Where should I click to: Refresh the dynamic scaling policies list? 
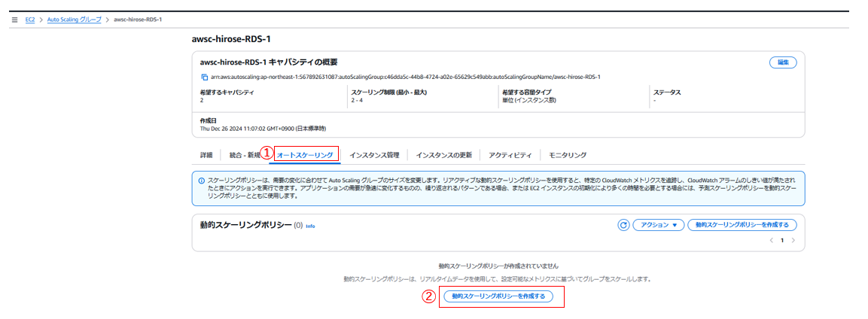pyautogui.click(x=623, y=225)
